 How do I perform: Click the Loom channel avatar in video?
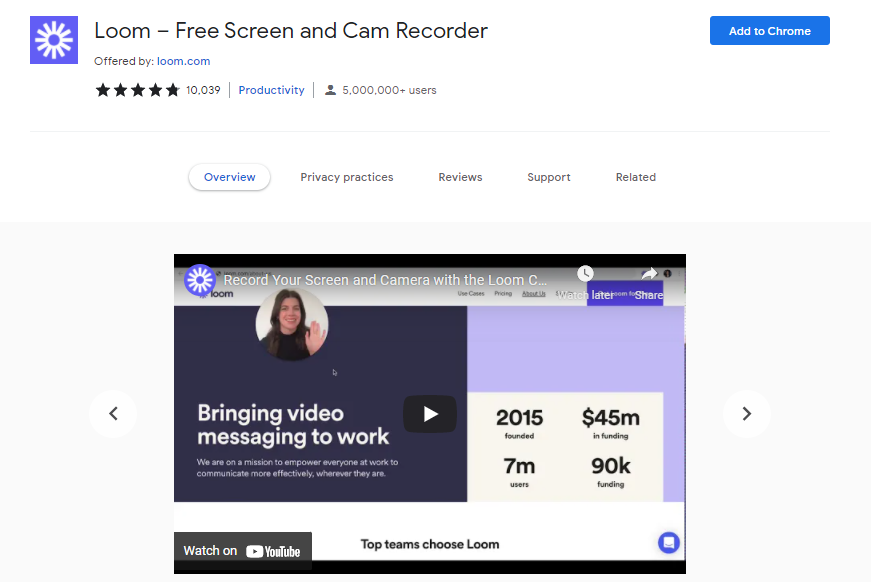click(201, 281)
